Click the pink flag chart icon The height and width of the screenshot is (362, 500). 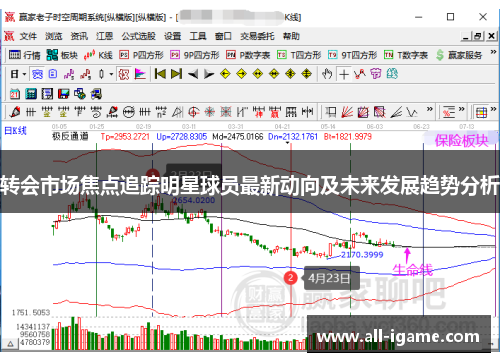pyautogui.click(x=140, y=74)
